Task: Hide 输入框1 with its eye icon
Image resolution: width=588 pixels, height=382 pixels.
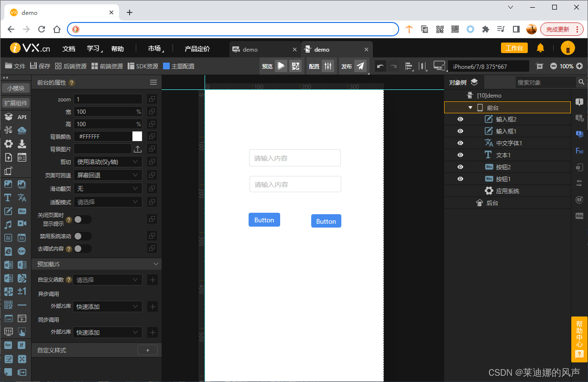Action: pos(460,131)
